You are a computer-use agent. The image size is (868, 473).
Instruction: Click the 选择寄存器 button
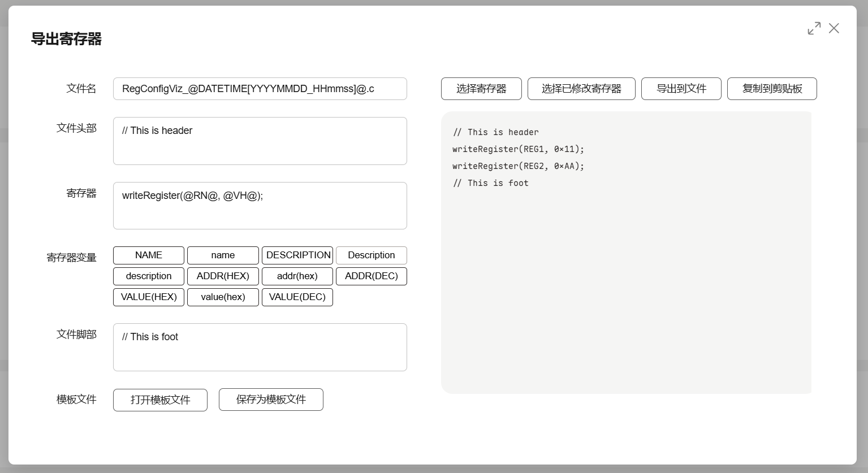pyautogui.click(x=481, y=89)
